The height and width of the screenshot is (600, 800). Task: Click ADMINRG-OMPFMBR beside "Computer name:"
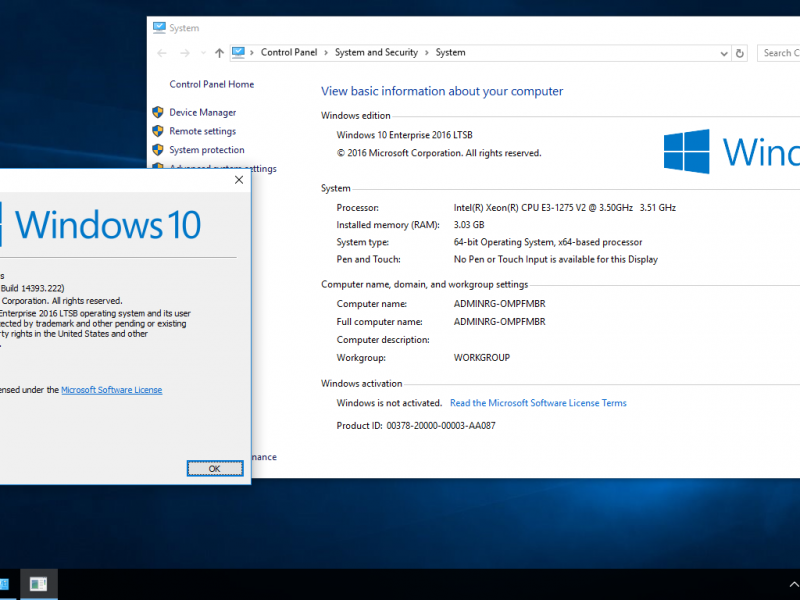pos(499,304)
